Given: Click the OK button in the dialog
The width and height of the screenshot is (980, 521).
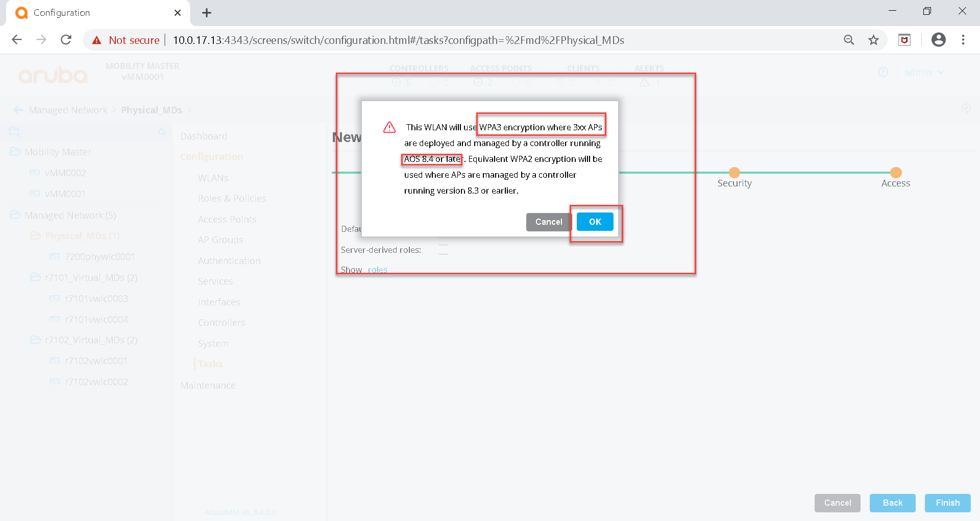Looking at the screenshot, I should (x=595, y=222).
